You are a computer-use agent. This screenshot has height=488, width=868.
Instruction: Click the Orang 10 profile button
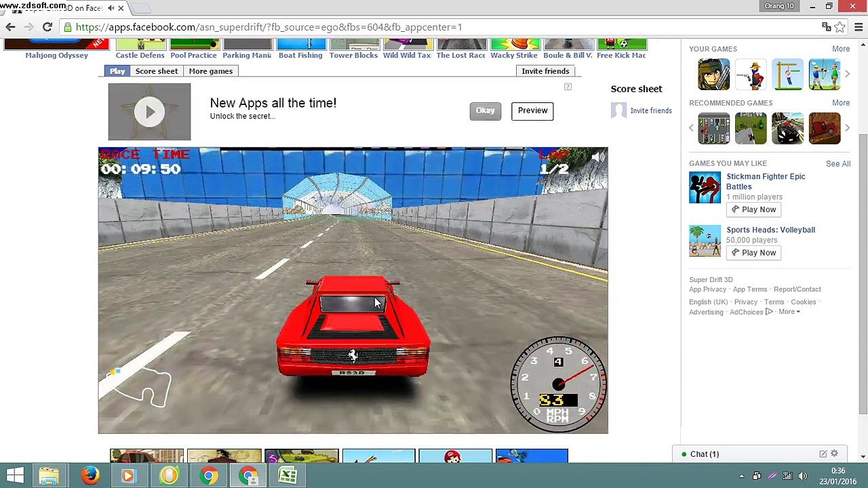click(x=778, y=6)
